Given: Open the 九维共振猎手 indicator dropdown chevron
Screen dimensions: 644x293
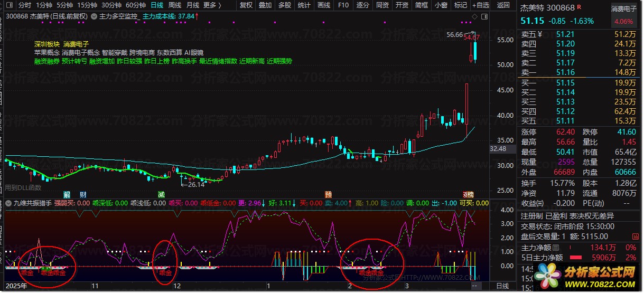Looking at the screenshot, I should point(8,203).
